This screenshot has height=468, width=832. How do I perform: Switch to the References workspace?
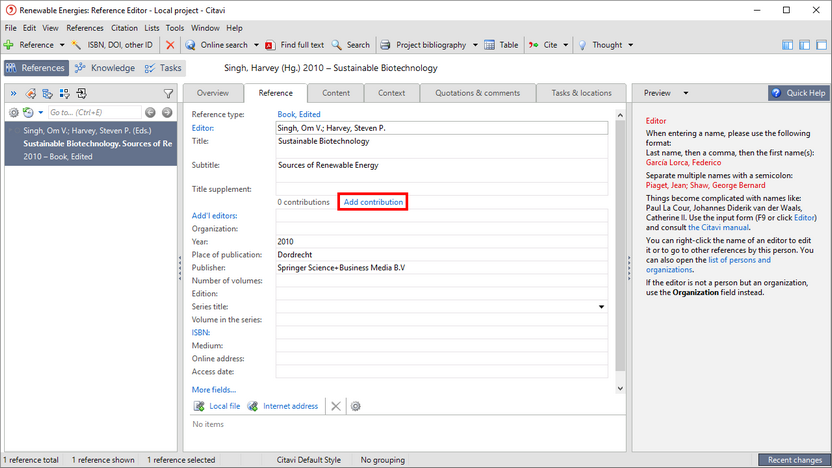pos(36,68)
